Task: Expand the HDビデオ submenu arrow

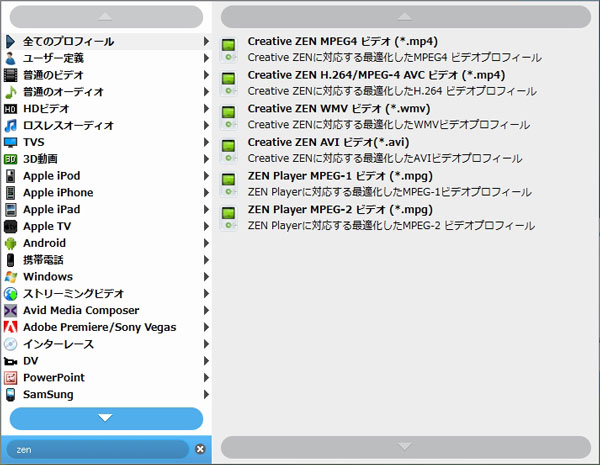Action: tap(206, 109)
